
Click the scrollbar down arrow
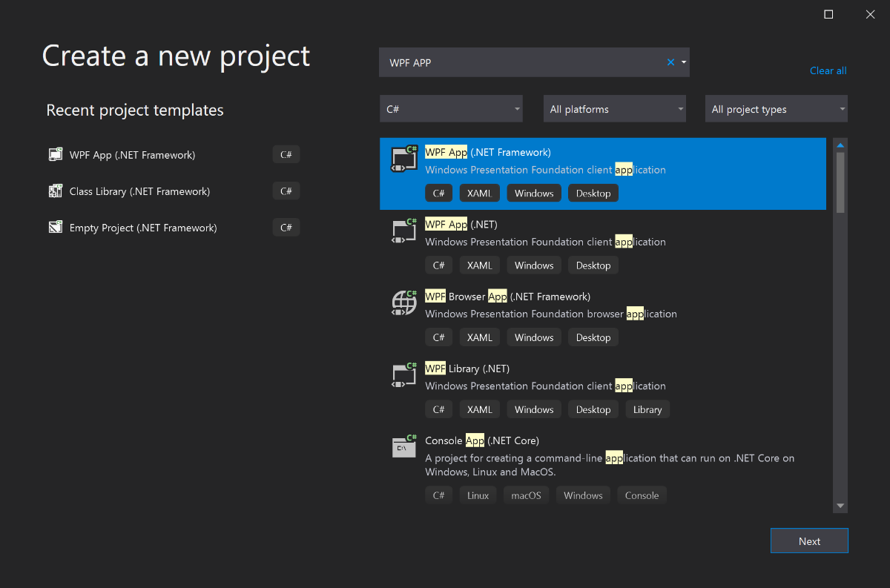coord(840,506)
